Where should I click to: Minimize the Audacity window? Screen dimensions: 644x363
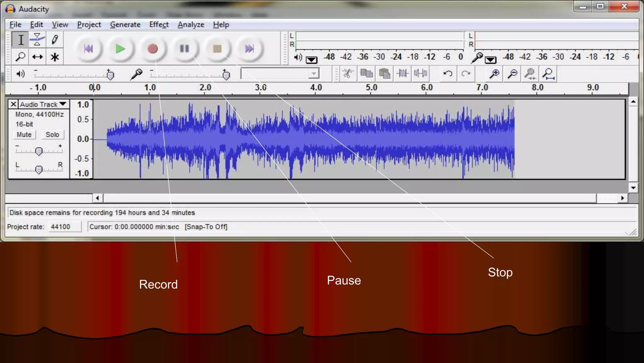pyautogui.click(x=583, y=7)
